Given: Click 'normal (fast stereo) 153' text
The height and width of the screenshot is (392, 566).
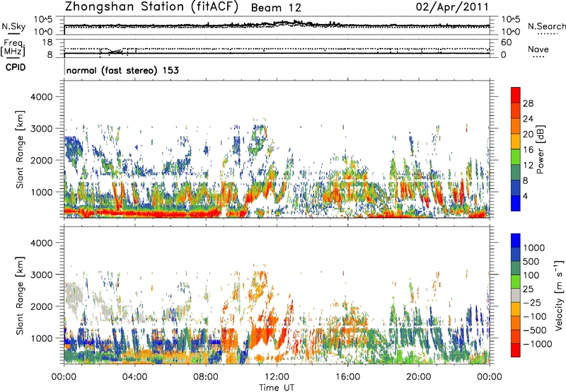Looking at the screenshot, I should [122, 70].
